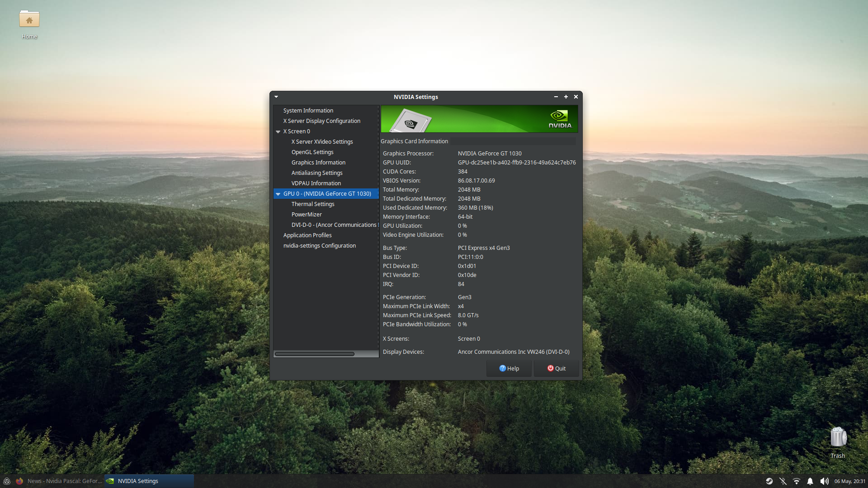This screenshot has height=488, width=868.
Task: Open the notifications bell icon
Action: click(810, 481)
